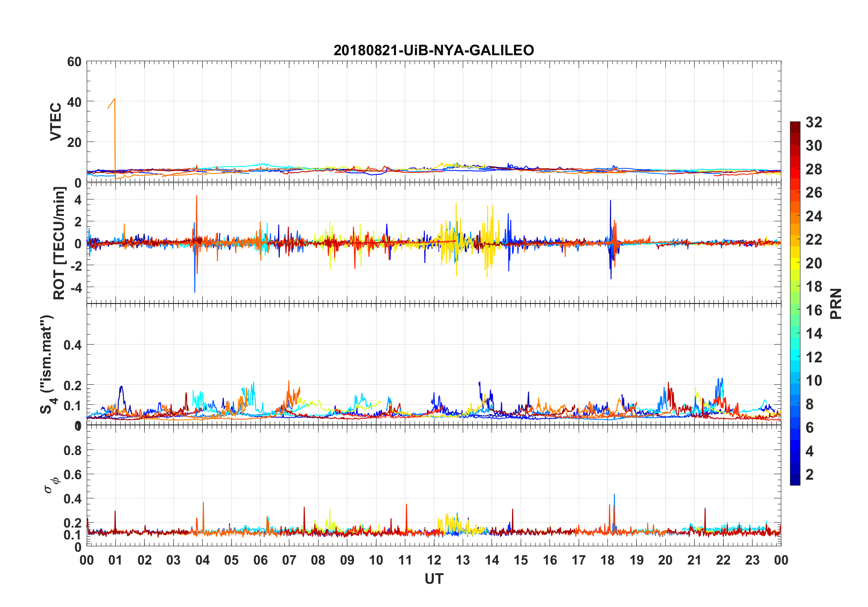Select PRN colorbar tick 14
This screenshot has width=868, height=607.
coord(814,334)
